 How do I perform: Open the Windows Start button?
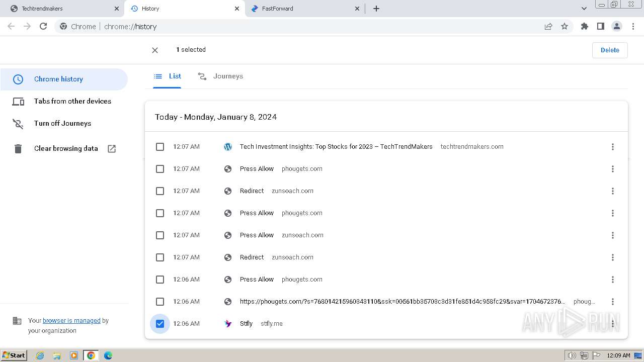(x=14, y=355)
